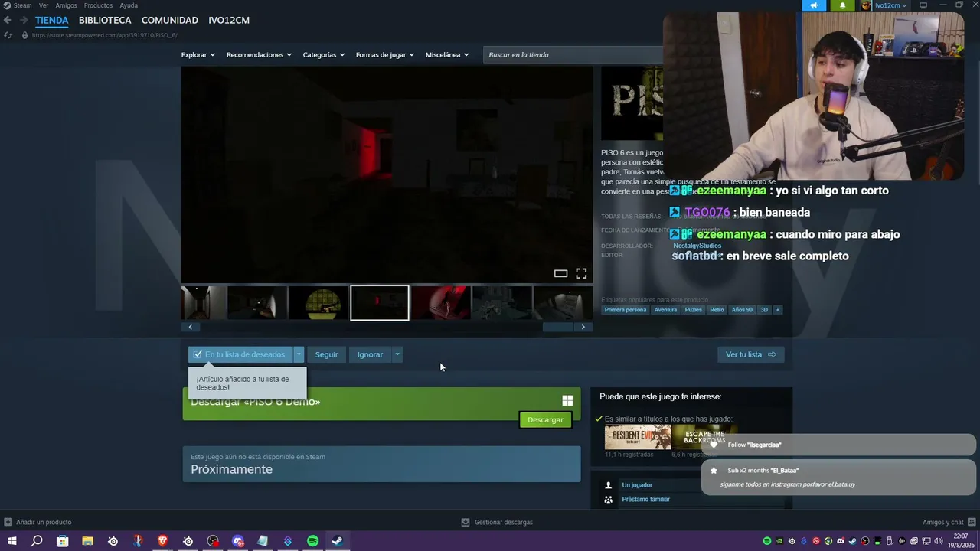The image size is (980, 551).
Task: Open Miscelánea dropdown menu
Action: (447, 55)
